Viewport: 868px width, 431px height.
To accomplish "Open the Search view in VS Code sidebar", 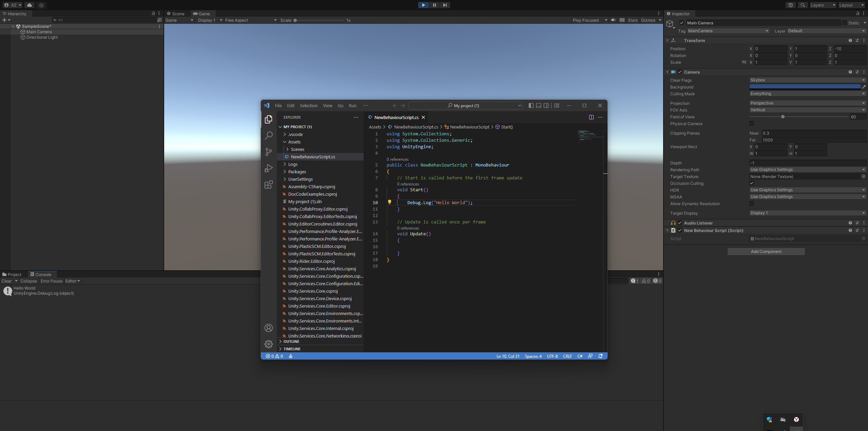I will pyautogui.click(x=268, y=135).
